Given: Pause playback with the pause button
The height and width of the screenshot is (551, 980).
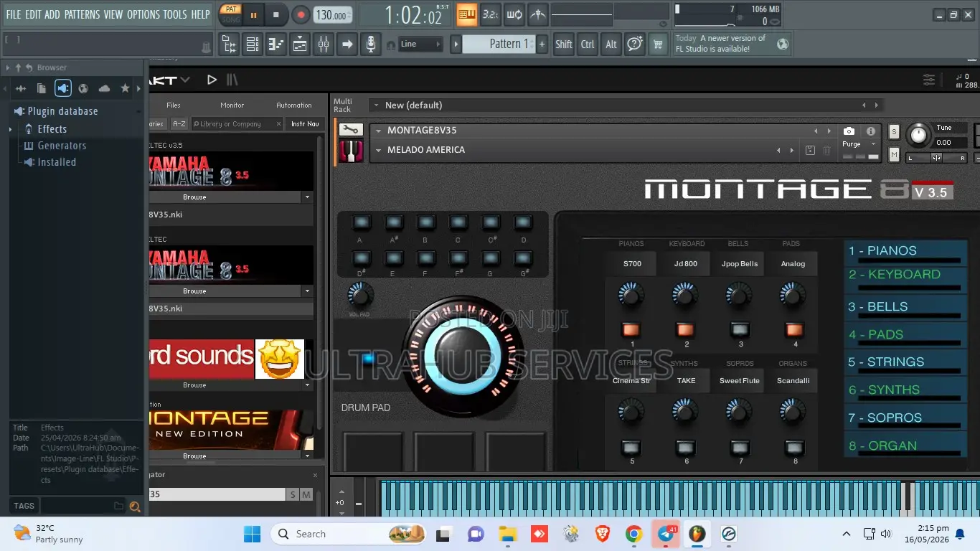Looking at the screenshot, I should (x=253, y=14).
